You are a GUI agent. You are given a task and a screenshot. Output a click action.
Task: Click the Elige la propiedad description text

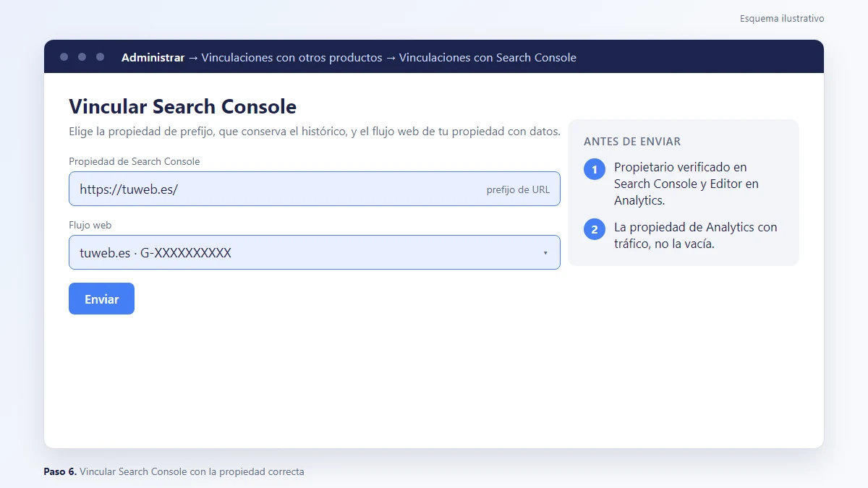click(315, 132)
